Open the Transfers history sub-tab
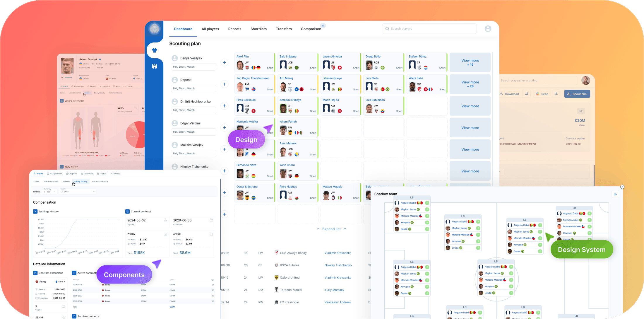 pos(100,182)
